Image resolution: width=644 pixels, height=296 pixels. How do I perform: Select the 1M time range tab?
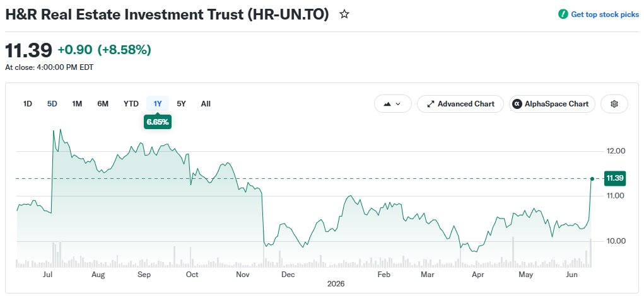(77, 104)
